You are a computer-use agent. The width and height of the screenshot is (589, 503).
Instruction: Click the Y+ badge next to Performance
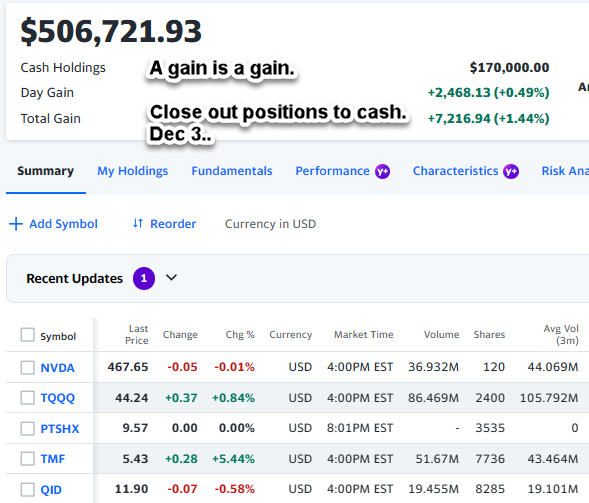coord(382,171)
